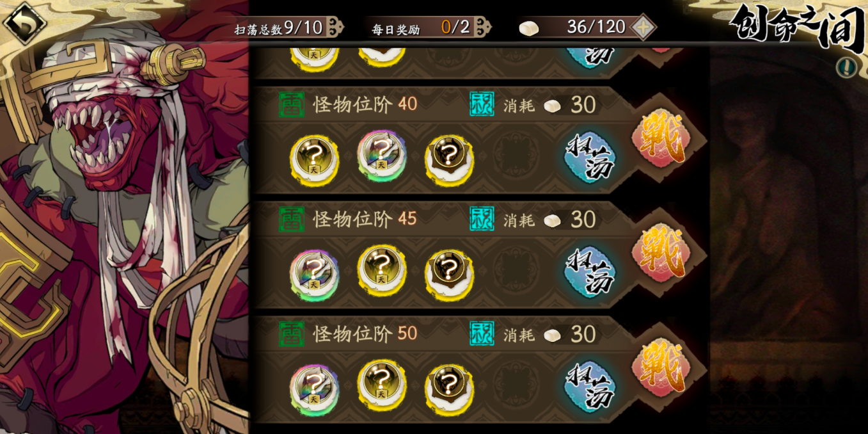Select first gold mystery reward in rank 40 row

coord(314,160)
